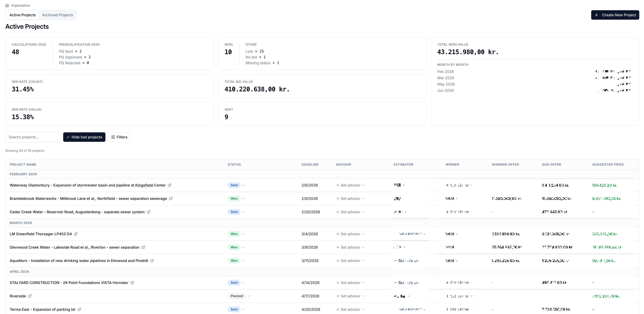Open external link for Riverside project
The width and height of the screenshot is (644, 314).
(x=30, y=296)
